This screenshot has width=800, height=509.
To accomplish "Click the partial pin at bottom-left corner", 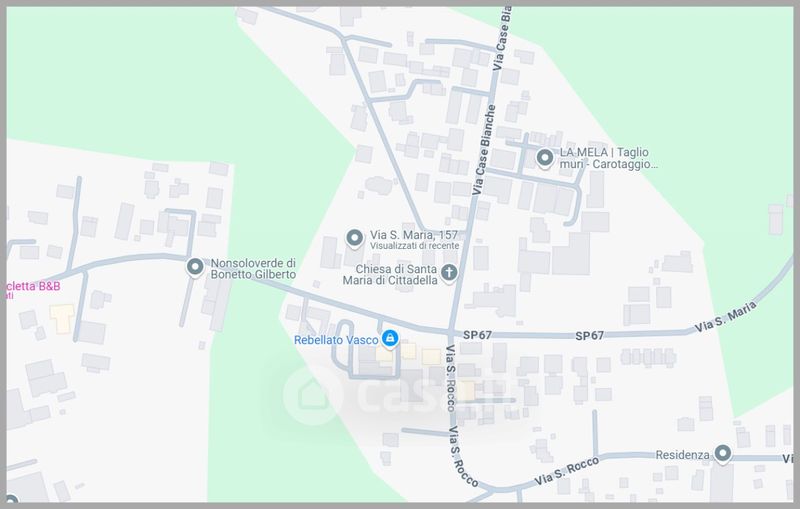I will [x=10, y=499].
